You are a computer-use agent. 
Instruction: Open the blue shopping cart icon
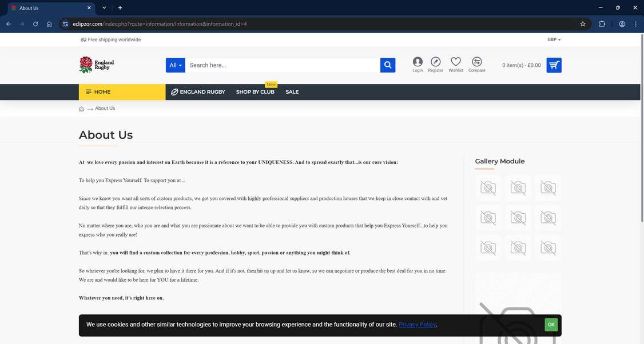(554, 65)
